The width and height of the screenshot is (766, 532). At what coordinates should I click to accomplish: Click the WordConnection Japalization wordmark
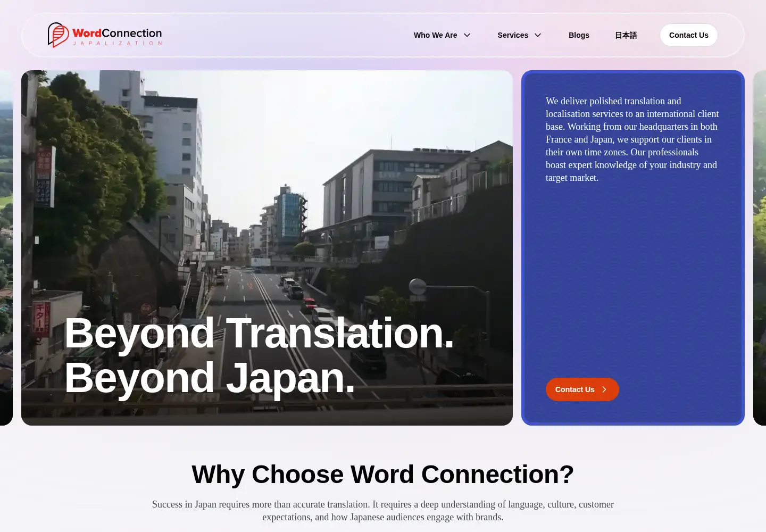(x=117, y=36)
